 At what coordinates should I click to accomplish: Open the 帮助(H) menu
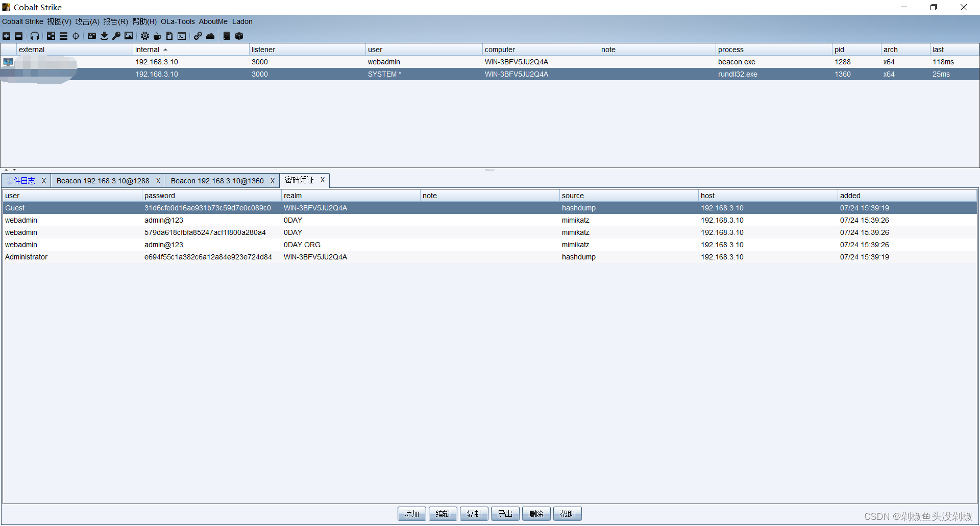coord(144,21)
